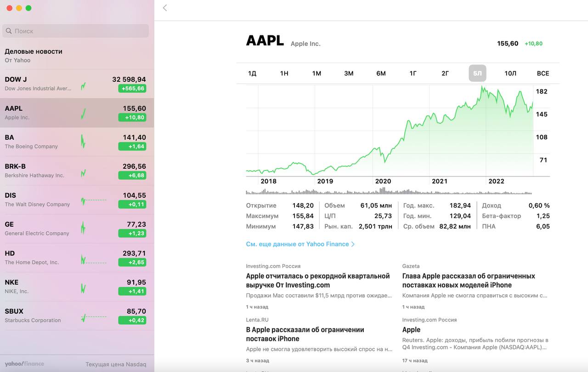The height and width of the screenshot is (372, 588).
Task: Click the NIKE sparkline mini chart
Action: coord(83,288)
